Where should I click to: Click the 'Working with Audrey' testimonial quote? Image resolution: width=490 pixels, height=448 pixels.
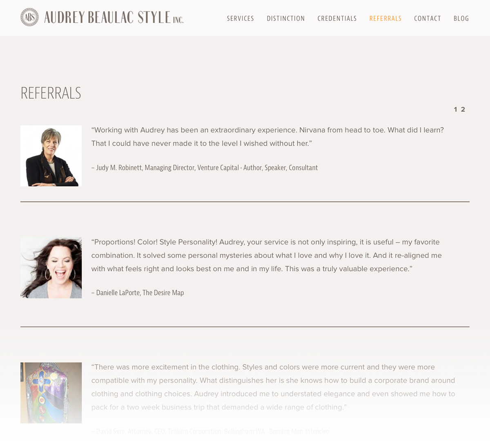(x=267, y=137)
